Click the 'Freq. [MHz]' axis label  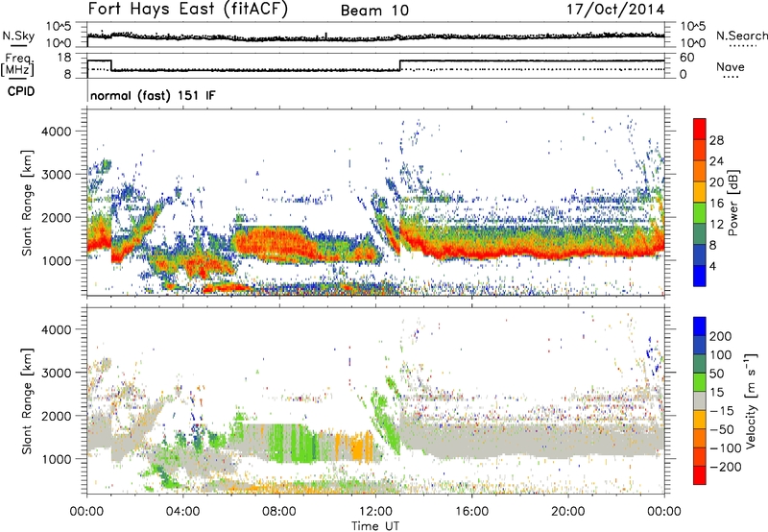click(x=17, y=65)
